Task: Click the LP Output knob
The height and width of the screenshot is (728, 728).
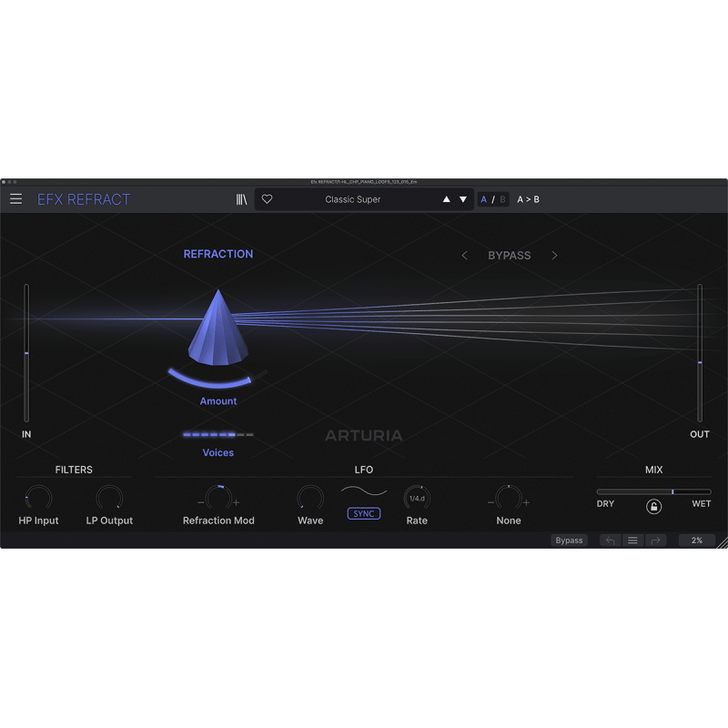Action: pyautogui.click(x=109, y=498)
